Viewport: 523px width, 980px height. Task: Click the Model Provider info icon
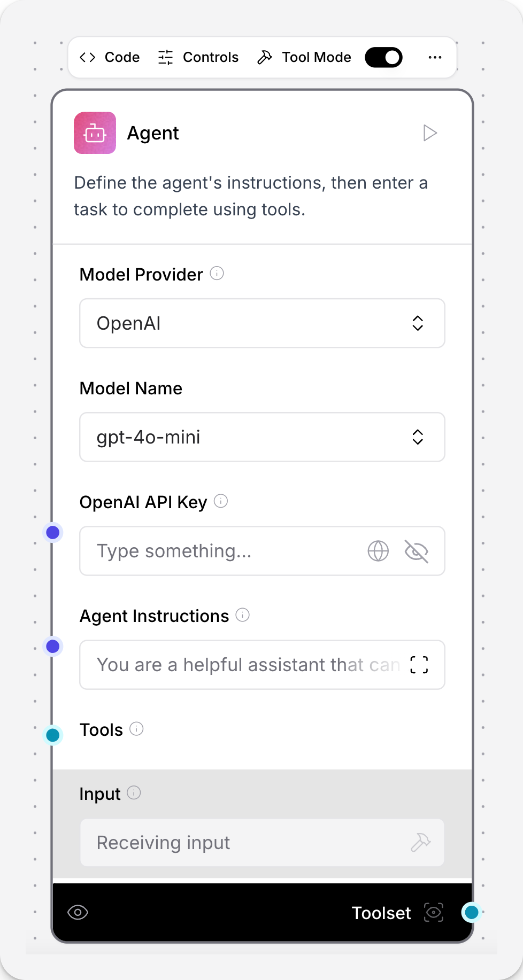click(x=217, y=274)
